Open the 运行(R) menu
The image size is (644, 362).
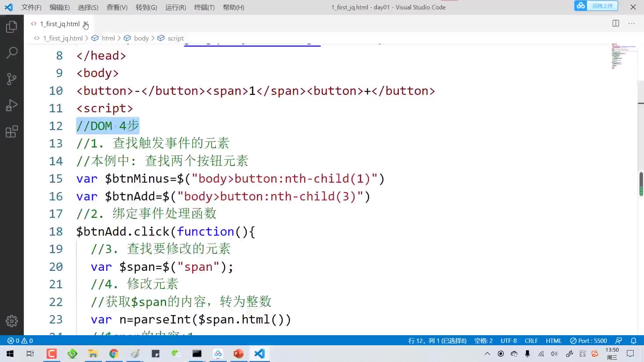175,7
